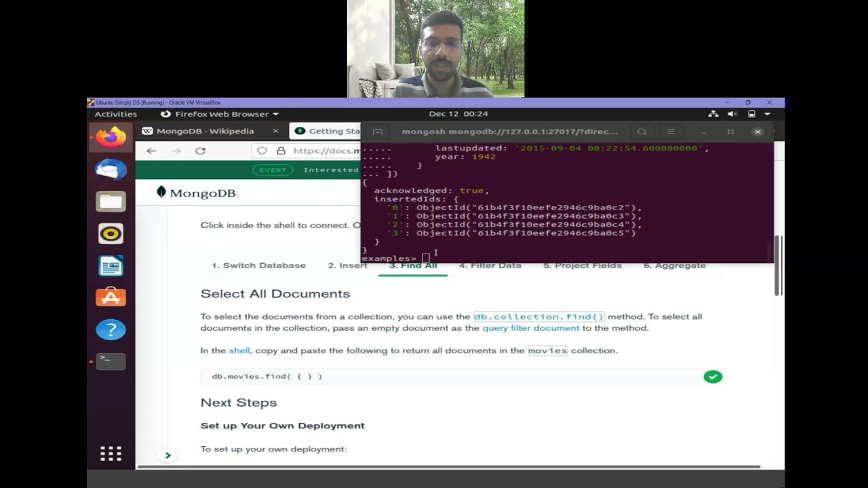Viewport: 868px width, 488px height.
Task: Expand the docs sidebar chevron
Action: tap(167, 455)
